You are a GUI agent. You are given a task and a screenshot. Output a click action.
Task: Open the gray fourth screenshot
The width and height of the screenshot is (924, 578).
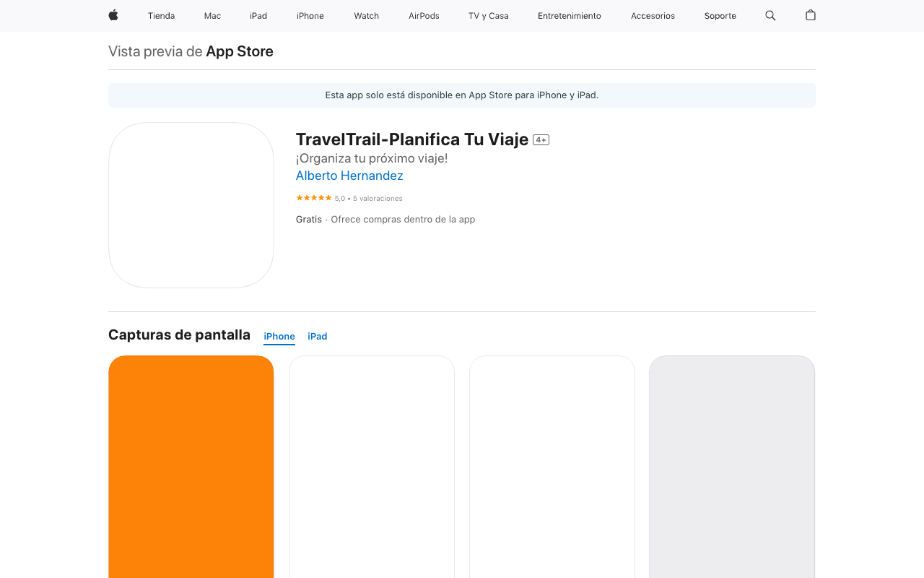(732, 467)
